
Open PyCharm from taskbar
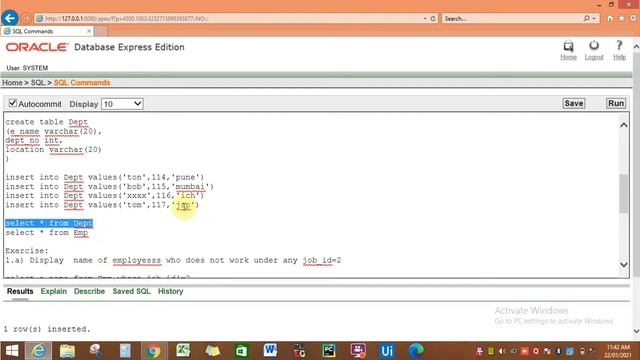point(329,351)
